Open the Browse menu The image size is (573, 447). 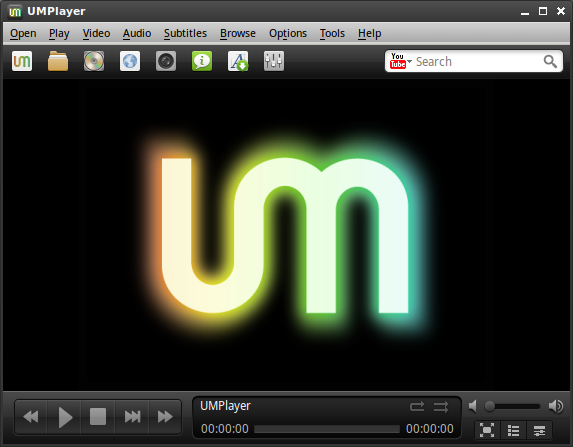tap(238, 33)
